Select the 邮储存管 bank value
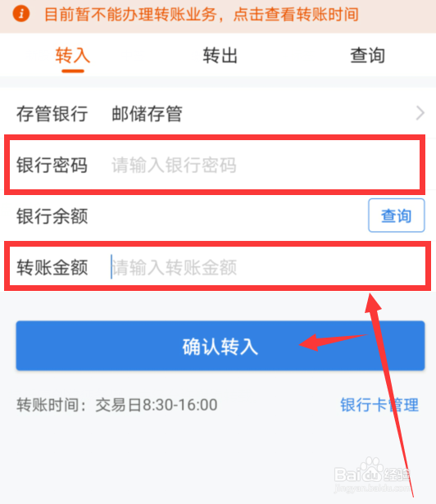The height and width of the screenshot is (504, 436). (148, 114)
